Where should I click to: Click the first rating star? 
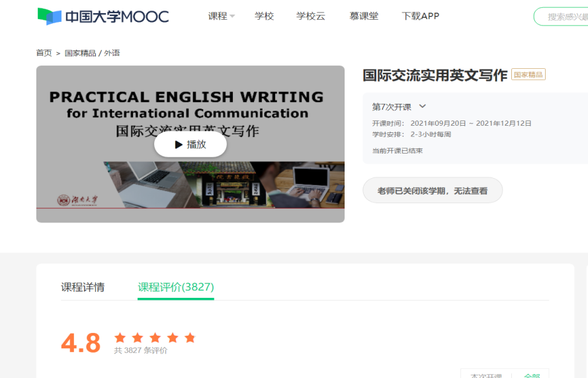point(120,338)
